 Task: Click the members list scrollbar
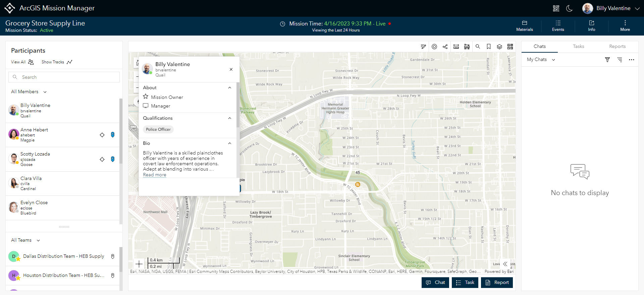[x=121, y=131]
